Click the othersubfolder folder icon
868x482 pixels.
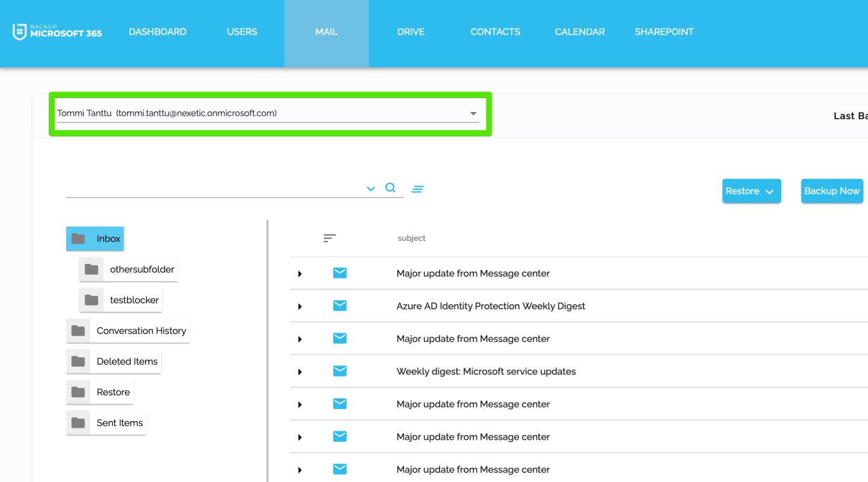[92, 269]
